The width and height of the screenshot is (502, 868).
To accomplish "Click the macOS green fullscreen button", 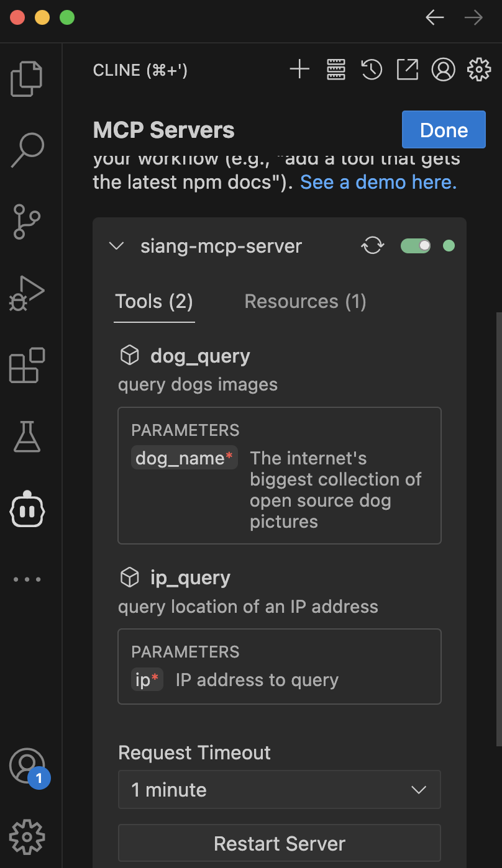I will [x=67, y=17].
